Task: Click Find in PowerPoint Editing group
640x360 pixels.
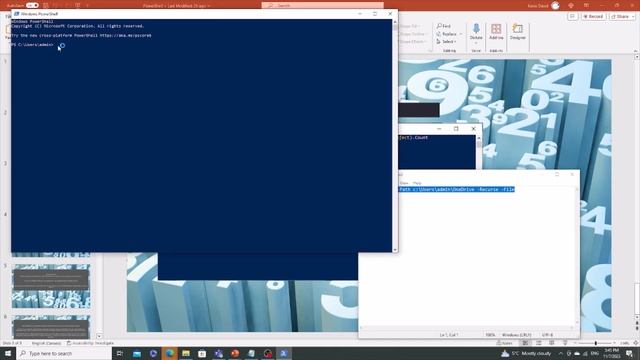Action: 444,26
